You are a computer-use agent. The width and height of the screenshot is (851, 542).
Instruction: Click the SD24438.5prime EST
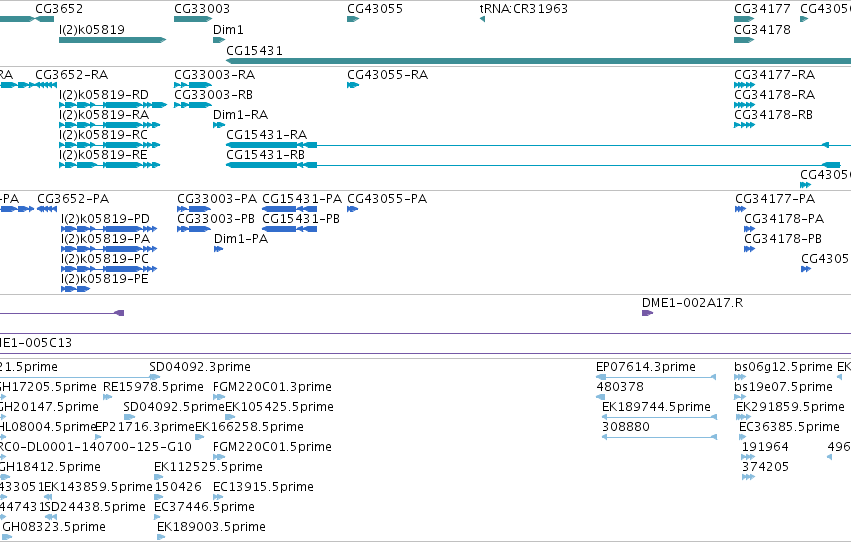tap(51, 517)
